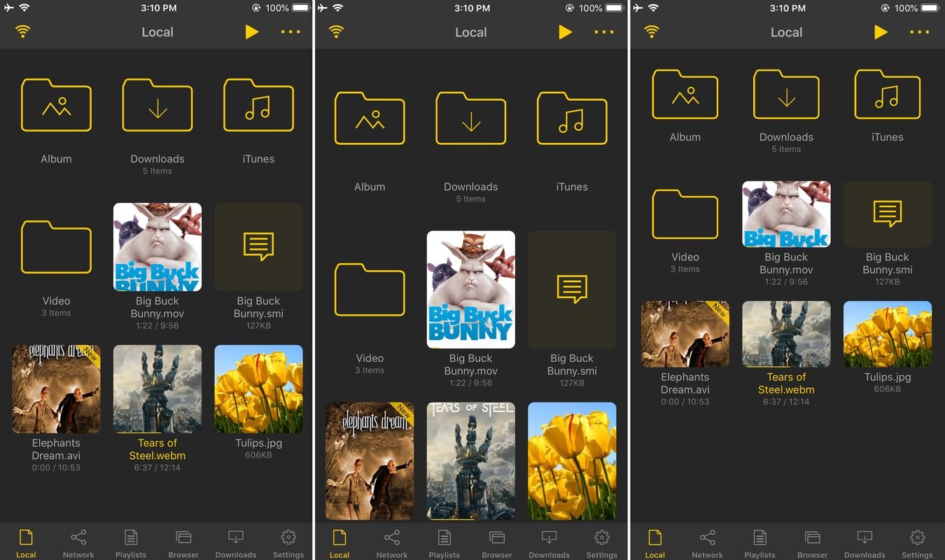945x560 pixels.
Task: Open the Album folder in right screen
Action: [685, 94]
